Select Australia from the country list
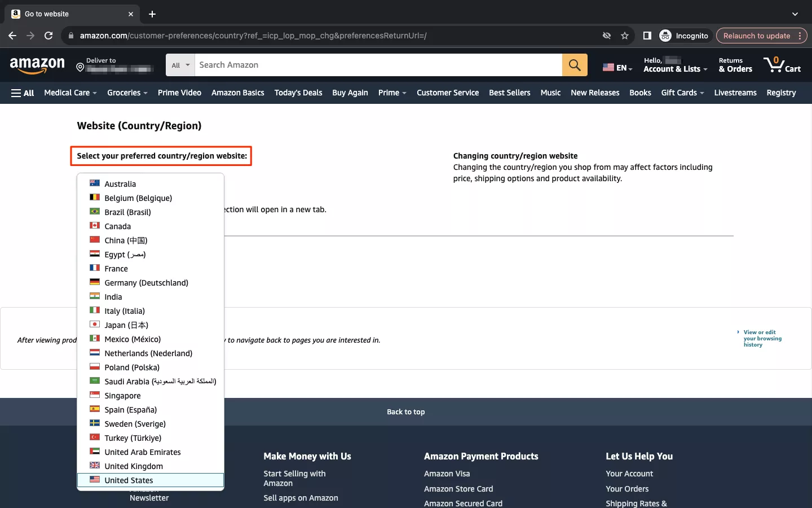812x508 pixels. point(151,184)
